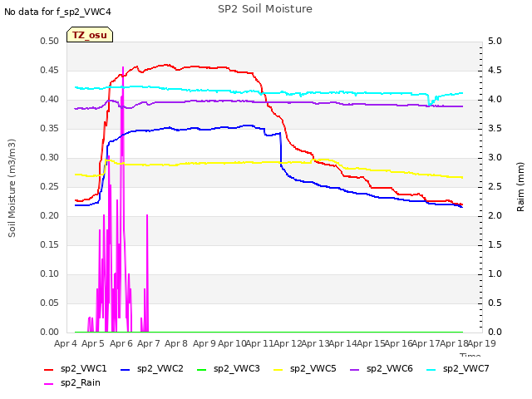
Task: Click the 0.50 left axis value
Action: click(x=50, y=41)
